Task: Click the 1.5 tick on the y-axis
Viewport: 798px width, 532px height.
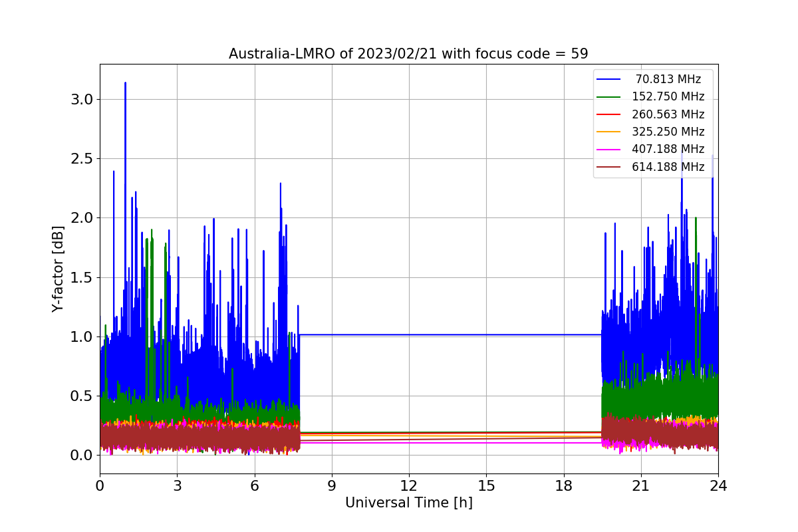Action: click(83, 277)
